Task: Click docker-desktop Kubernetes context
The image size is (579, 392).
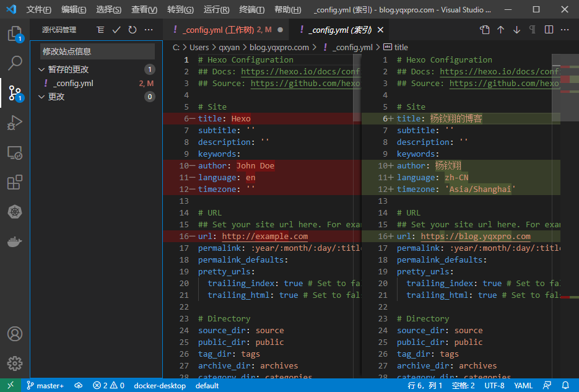Action: (160, 386)
